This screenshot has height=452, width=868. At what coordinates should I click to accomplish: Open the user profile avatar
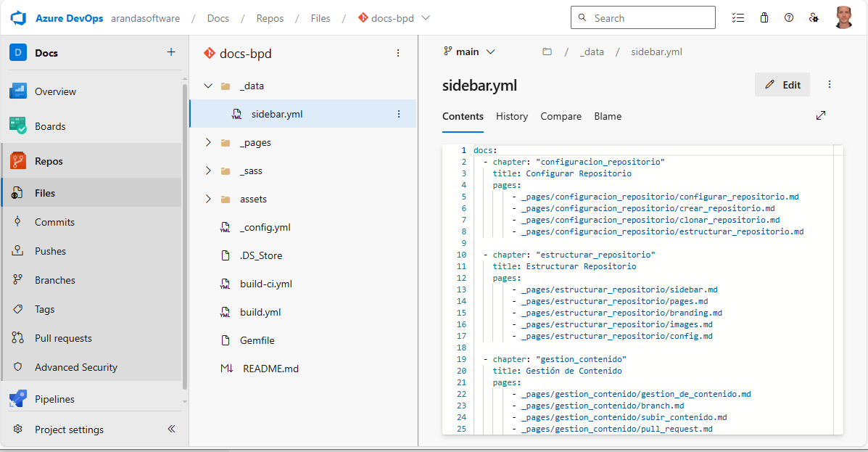(843, 18)
